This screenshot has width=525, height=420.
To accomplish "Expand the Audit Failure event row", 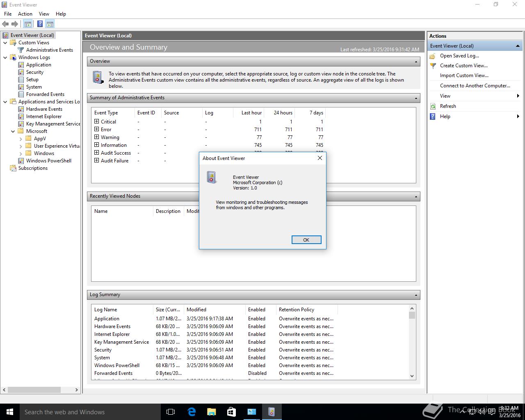I will coord(97,160).
